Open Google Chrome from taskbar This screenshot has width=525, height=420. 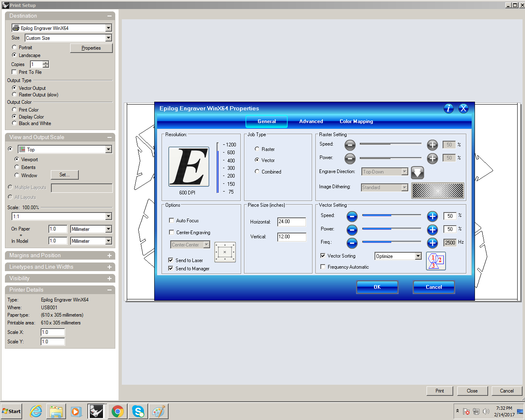(118, 411)
